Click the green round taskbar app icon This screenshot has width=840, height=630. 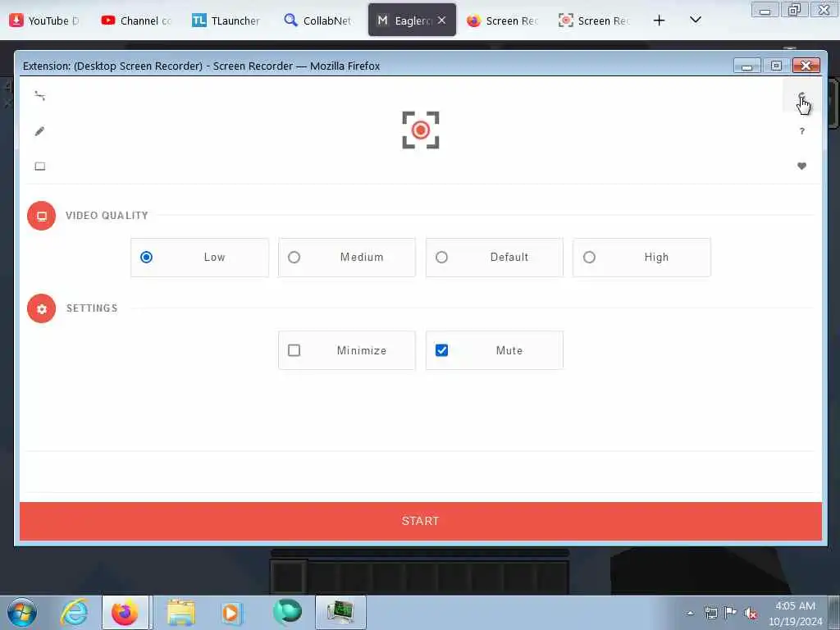click(287, 612)
